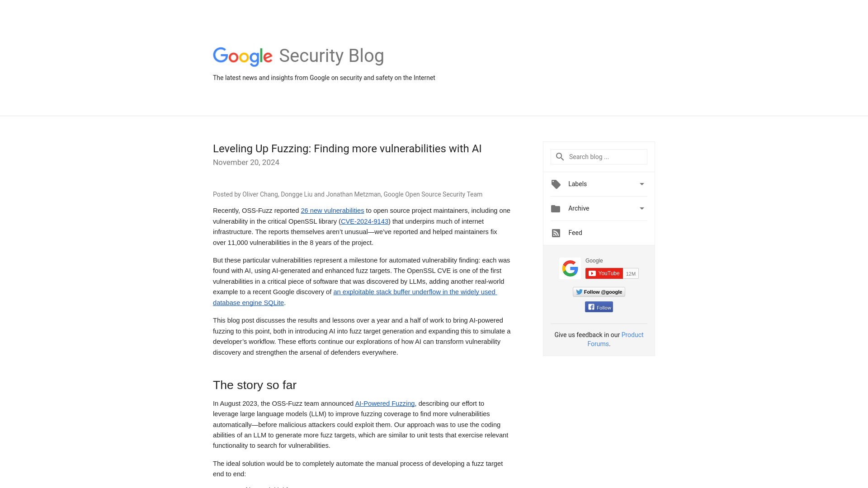Click the SQLite stack buffer underflow link
Screen dimensions: 868x488
pos(355,297)
